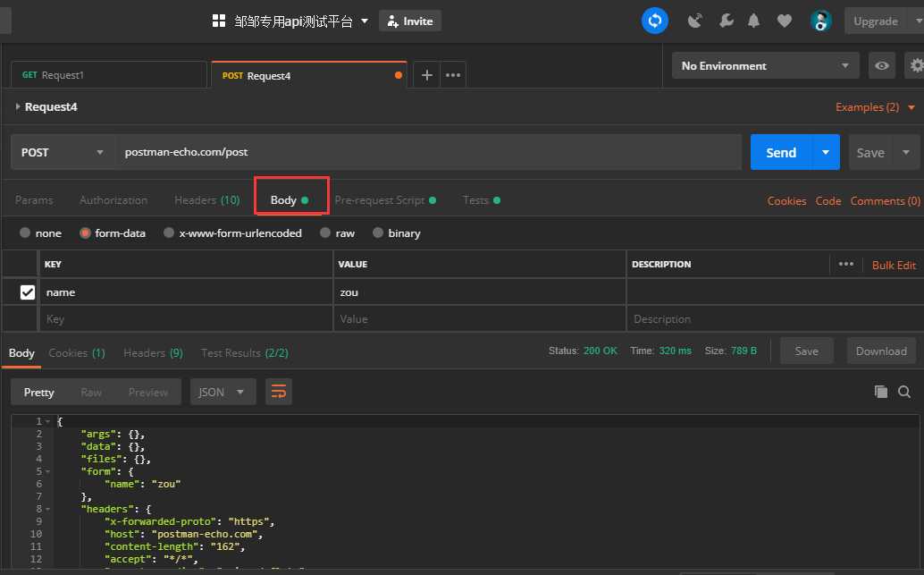Click the blue Send button
Image resolution: width=924 pixels, height=575 pixels.
781,152
